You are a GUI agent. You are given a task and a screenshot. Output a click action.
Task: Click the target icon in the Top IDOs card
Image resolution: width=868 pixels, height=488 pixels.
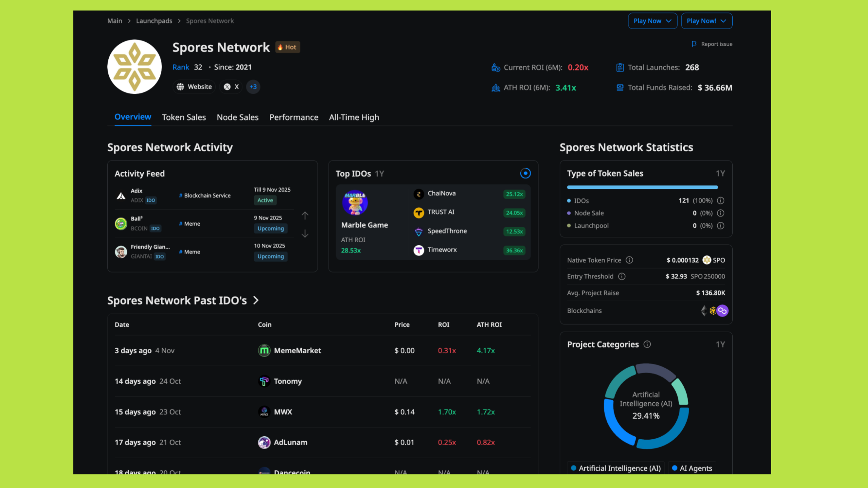(525, 173)
